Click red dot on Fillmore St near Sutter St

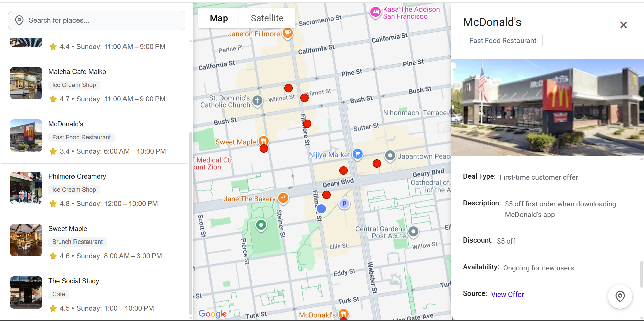(x=307, y=124)
